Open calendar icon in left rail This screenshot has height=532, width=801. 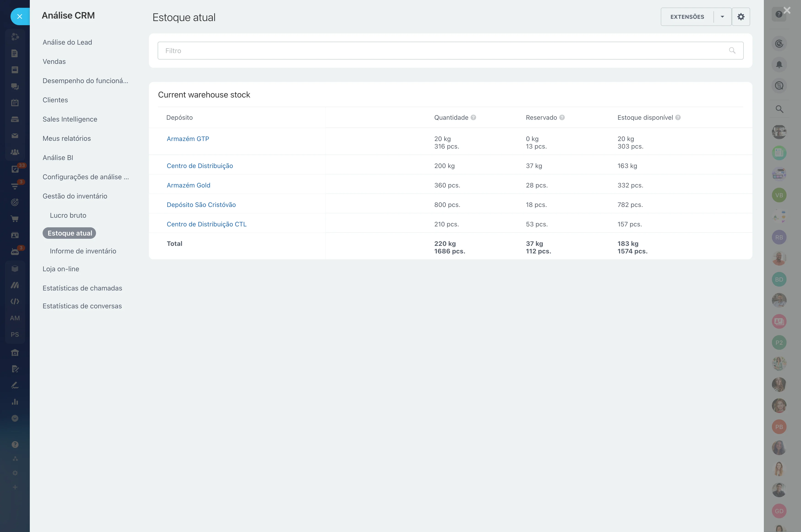15,103
